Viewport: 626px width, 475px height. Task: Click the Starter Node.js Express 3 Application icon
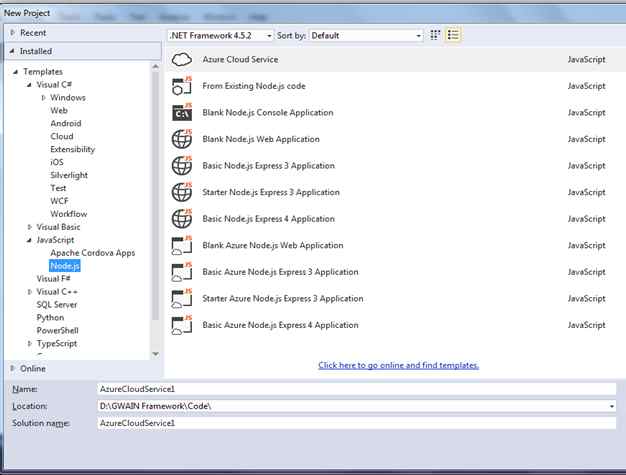point(182,192)
